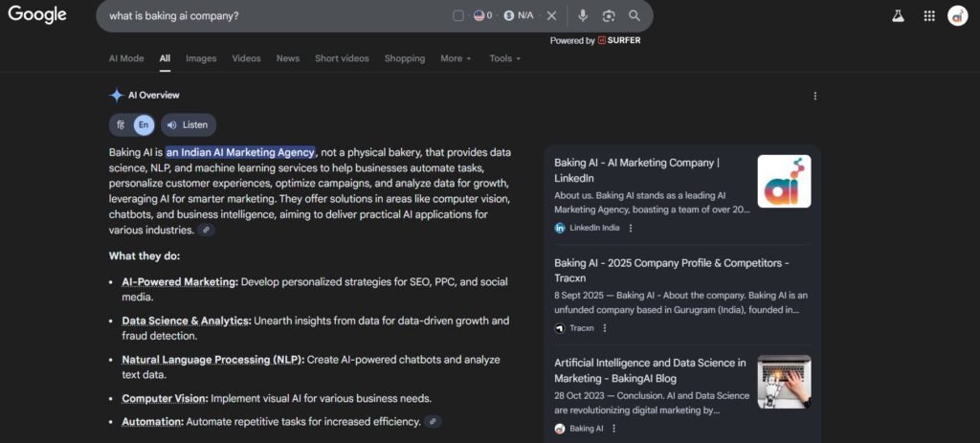
Task: Start voice search with microphone icon
Action: (583, 15)
